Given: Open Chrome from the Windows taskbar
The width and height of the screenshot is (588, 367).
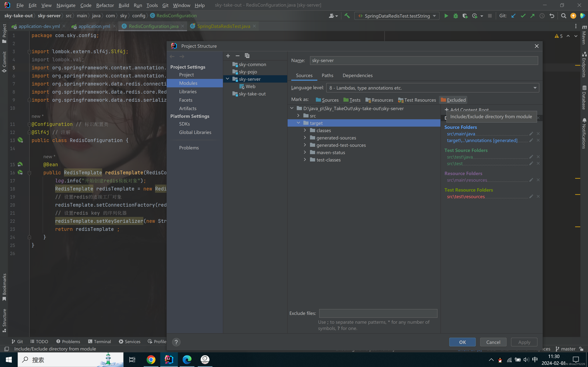Looking at the screenshot, I should [x=151, y=359].
